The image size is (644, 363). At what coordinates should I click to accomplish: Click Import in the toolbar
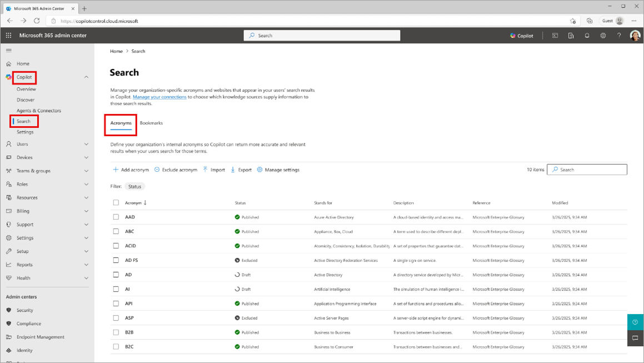[x=214, y=170]
